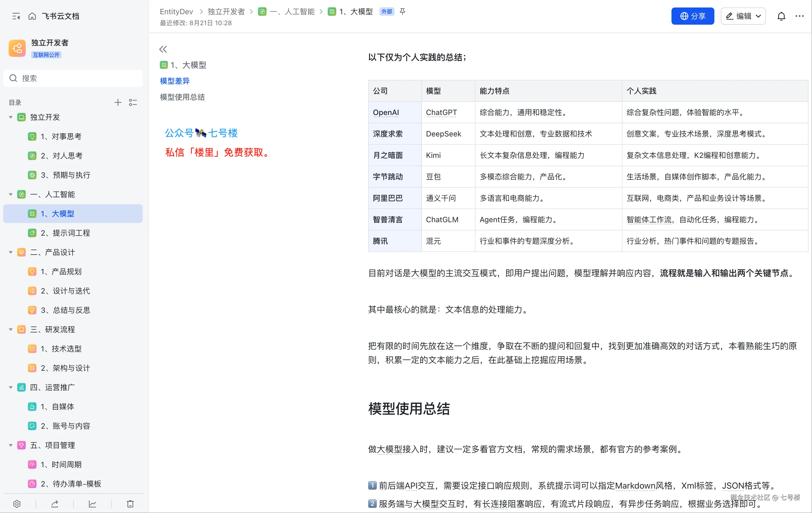Click the add (+) icon beside 目录
Screen dimensions: 812x513
pyautogui.click(x=118, y=102)
